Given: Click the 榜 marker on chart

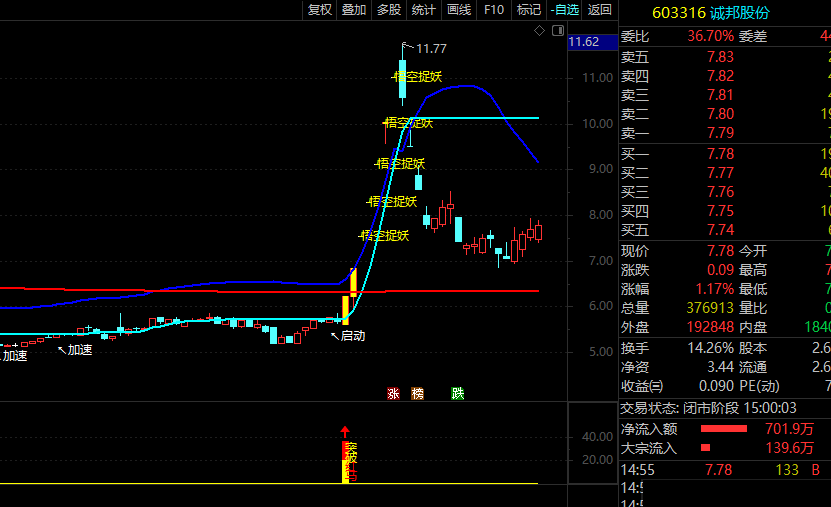Looking at the screenshot, I should point(418,394).
